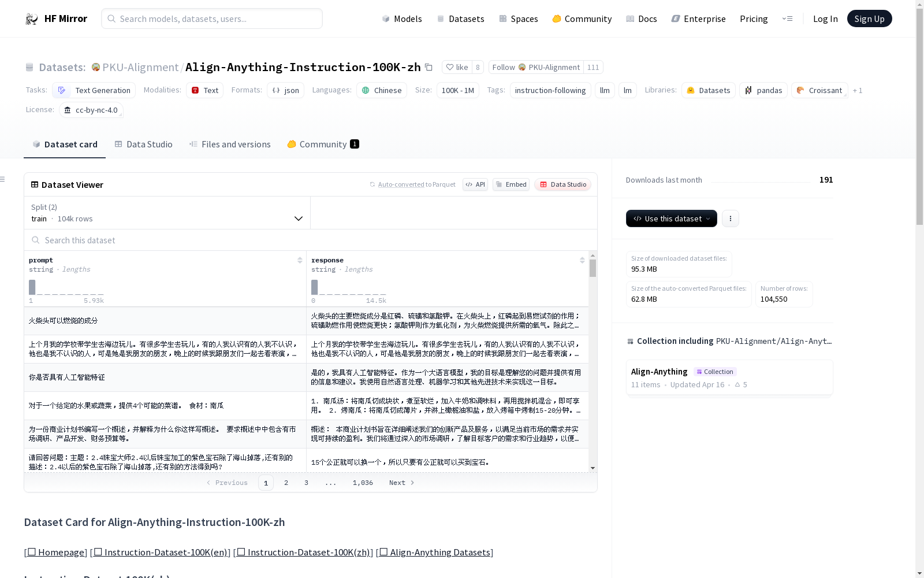Viewport: 924px width, 578px height.
Task: Go to page 2 of viewer
Action: point(286,483)
